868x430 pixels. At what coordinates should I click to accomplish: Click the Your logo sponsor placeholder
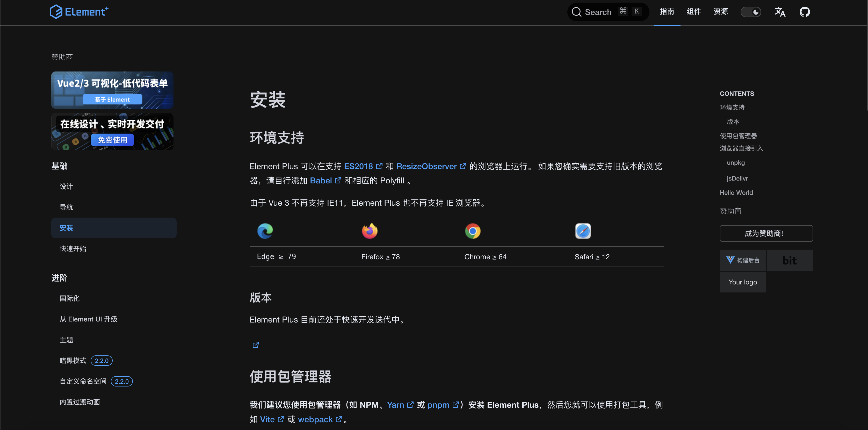[742, 282]
